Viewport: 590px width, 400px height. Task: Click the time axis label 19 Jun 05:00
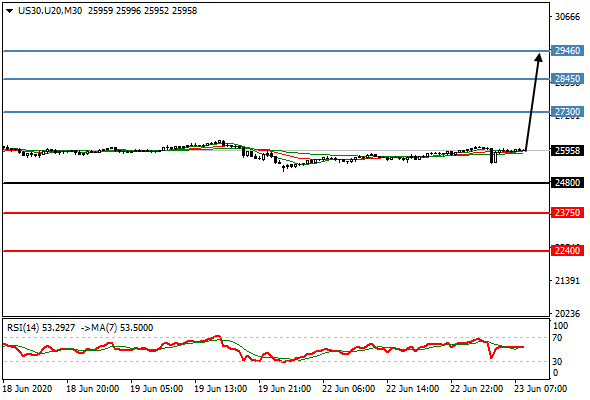tap(157, 389)
